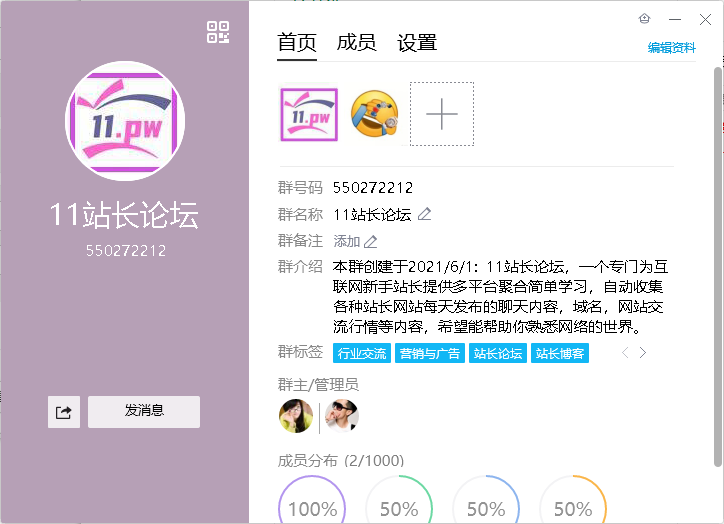Screen dimensions: 724x524
Task: Click the large group avatar on left panel
Action: (125, 121)
